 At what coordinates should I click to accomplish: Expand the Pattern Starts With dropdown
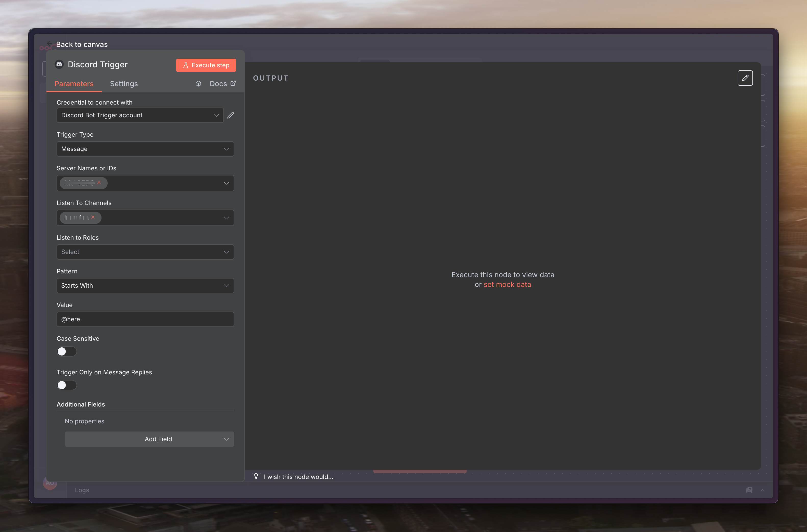coord(145,286)
